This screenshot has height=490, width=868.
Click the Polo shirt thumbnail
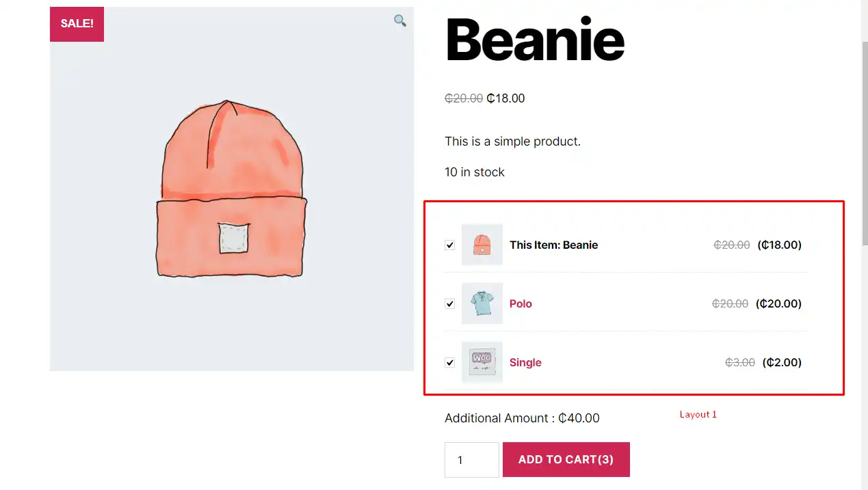point(482,303)
